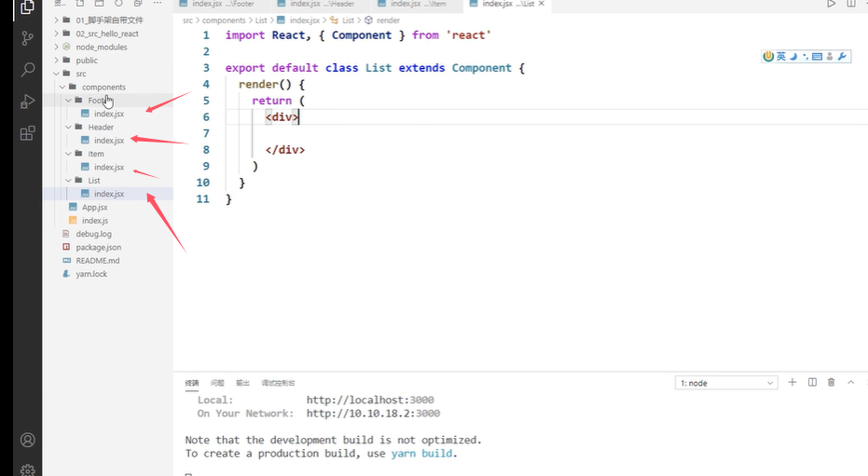
Task: Open the Source Control view
Action: (27, 38)
